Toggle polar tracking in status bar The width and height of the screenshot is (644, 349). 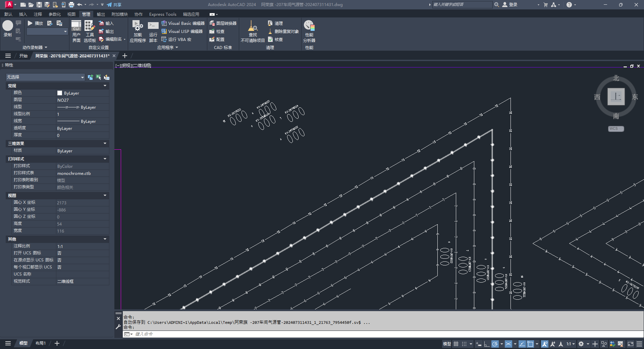(x=495, y=344)
